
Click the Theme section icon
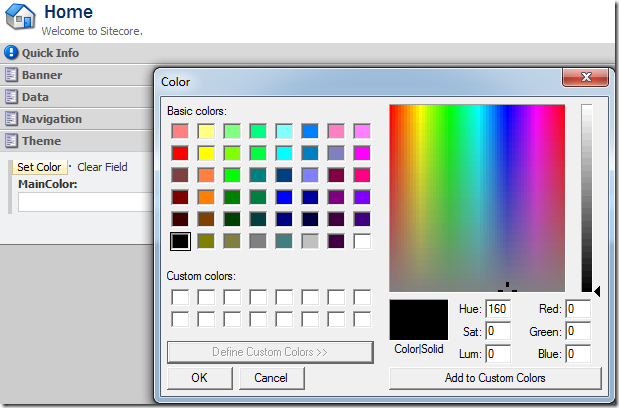(11, 141)
